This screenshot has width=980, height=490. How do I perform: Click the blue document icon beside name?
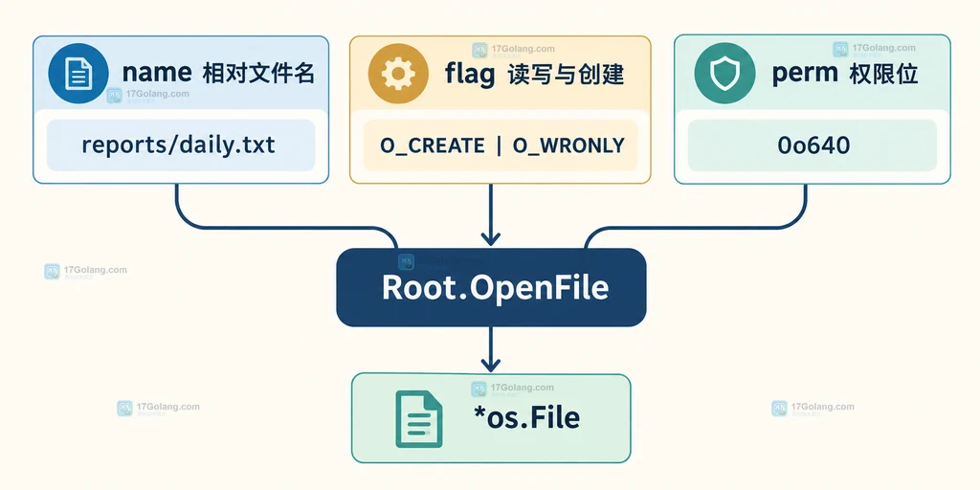pos(78,74)
